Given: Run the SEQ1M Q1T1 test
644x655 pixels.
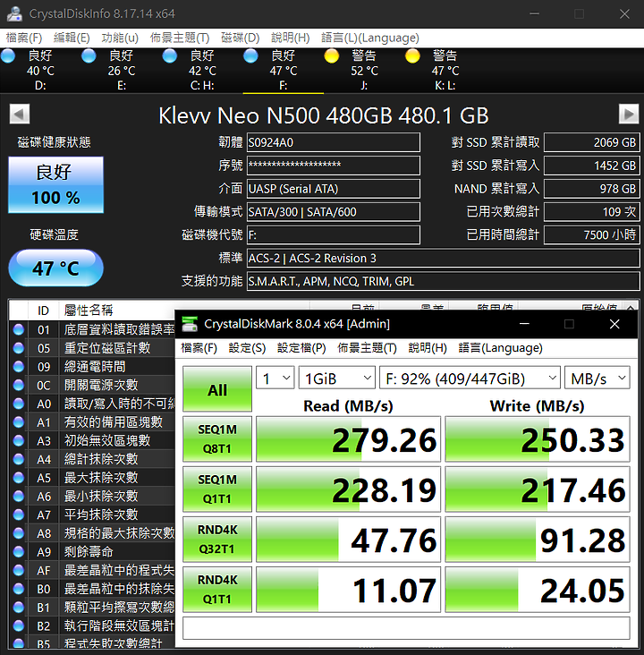Looking at the screenshot, I should pyautogui.click(x=217, y=489).
